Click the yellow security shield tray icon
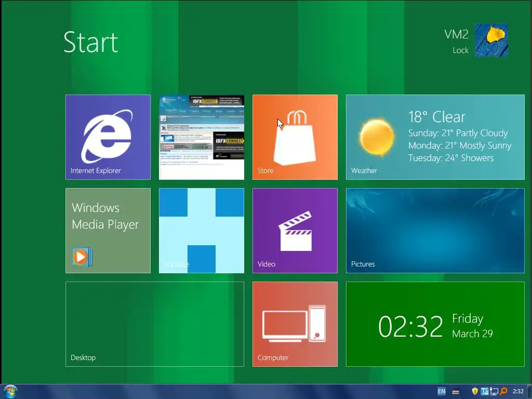This screenshot has width=532, height=399. [475, 391]
